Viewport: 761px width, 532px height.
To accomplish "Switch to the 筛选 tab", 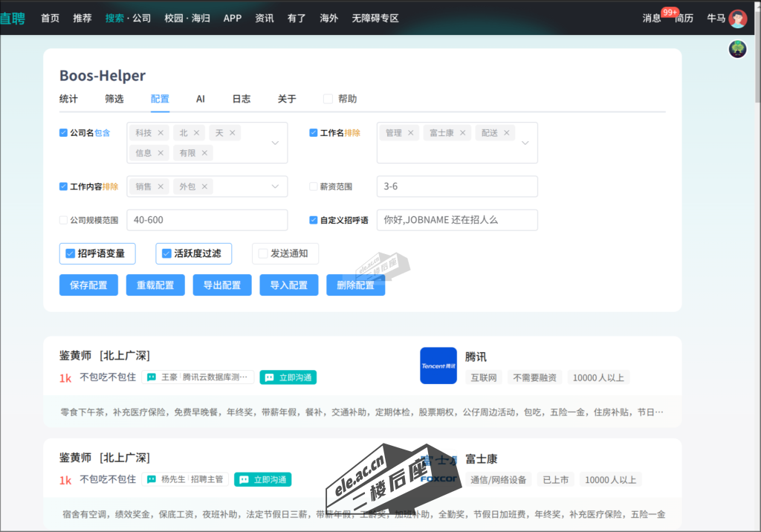I will pos(114,99).
